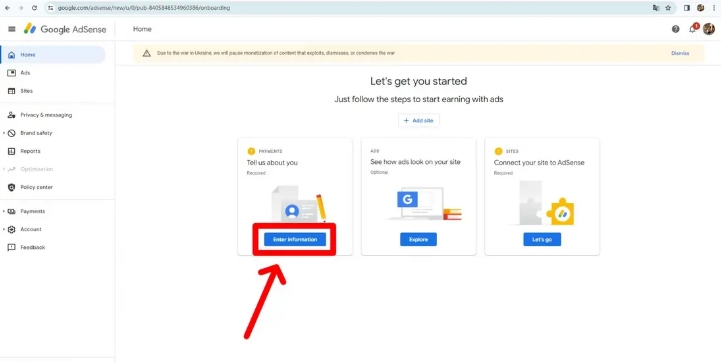Click the Reports sidebar icon
721x362 pixels.
[12, 151]
